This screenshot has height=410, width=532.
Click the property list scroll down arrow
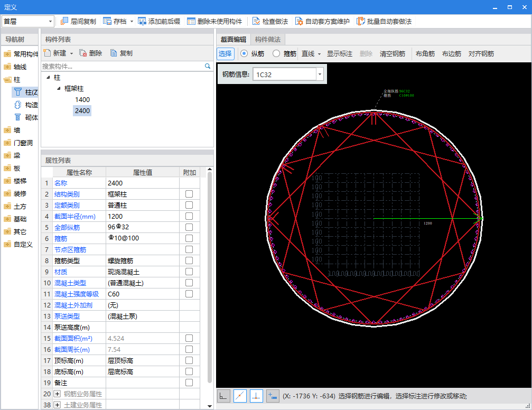(210, 406)
